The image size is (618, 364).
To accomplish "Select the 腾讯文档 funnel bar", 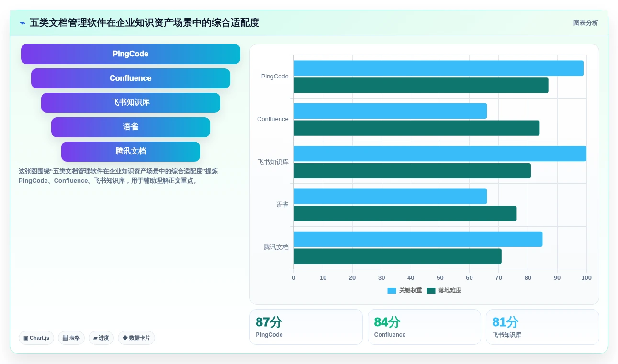I will tap(131, 152).
